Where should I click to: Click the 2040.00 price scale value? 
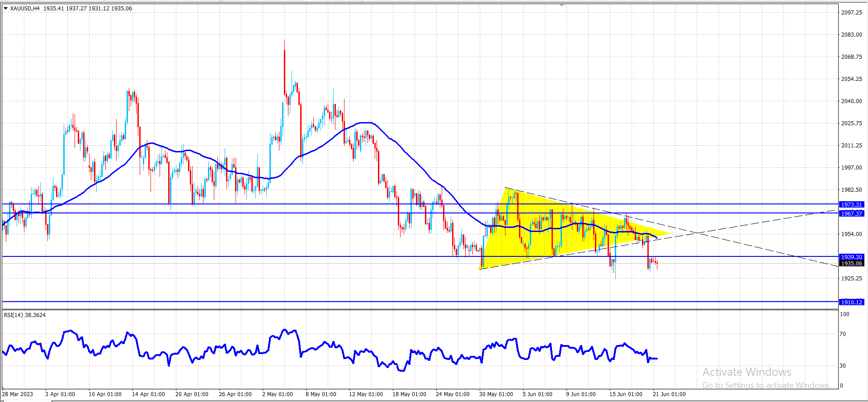[x=851, y=101]
